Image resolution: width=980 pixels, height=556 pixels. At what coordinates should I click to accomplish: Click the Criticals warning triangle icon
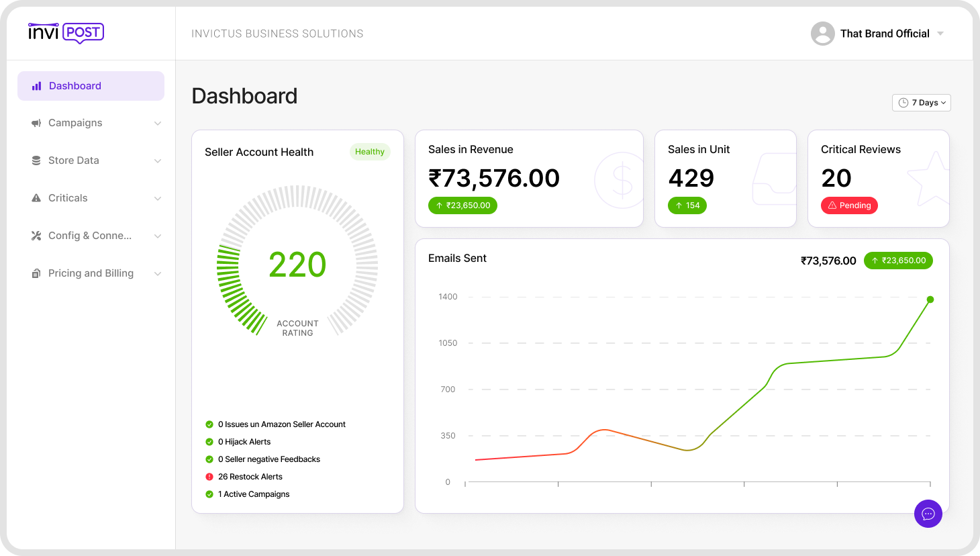click(x=36, y=198)
